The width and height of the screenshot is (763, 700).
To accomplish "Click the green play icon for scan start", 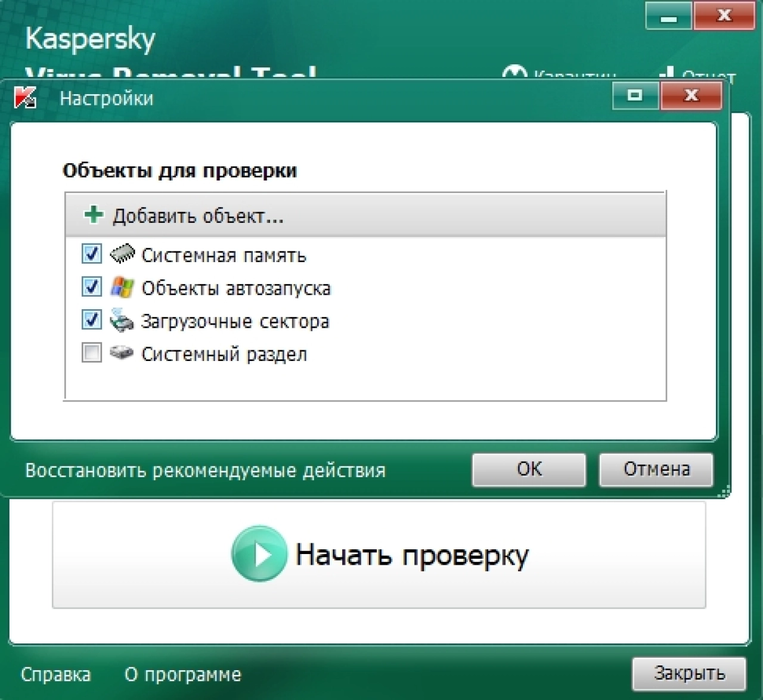I will [259, 553].
